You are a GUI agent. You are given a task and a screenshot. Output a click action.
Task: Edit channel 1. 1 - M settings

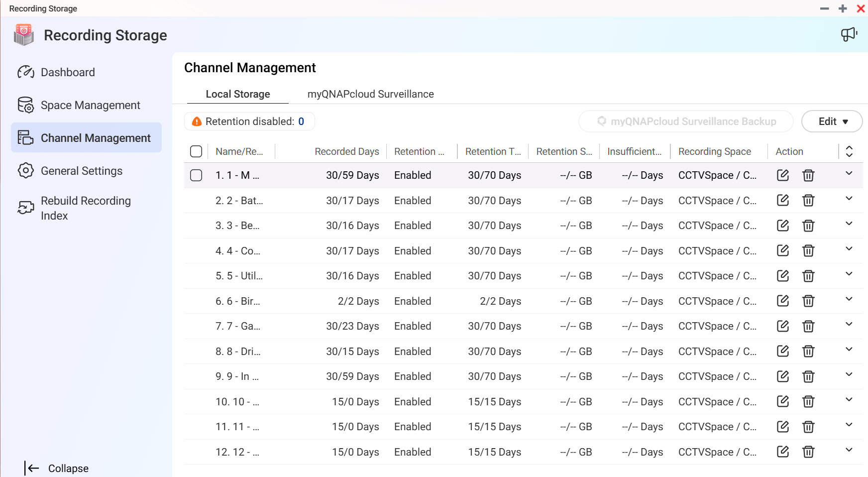(x=783, y=175)
